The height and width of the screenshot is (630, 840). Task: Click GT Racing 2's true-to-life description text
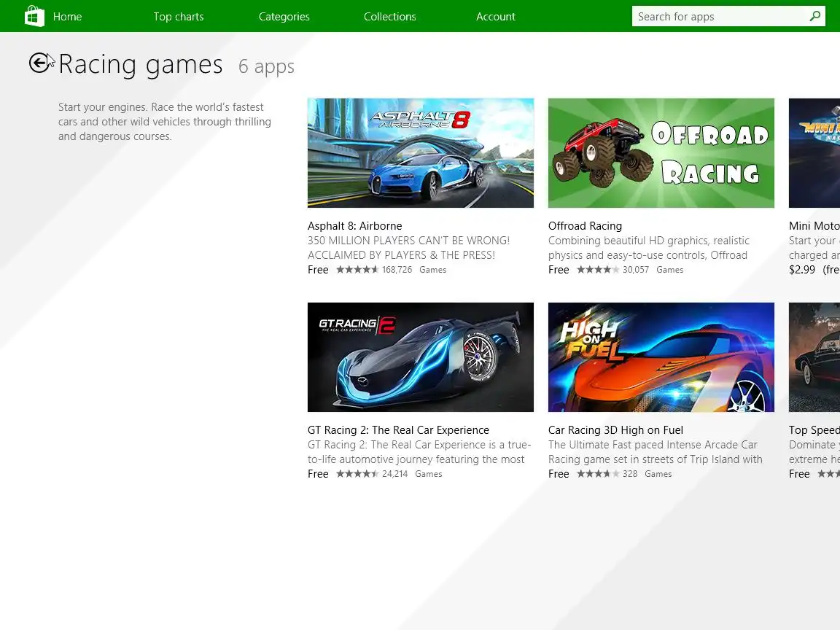419,451
